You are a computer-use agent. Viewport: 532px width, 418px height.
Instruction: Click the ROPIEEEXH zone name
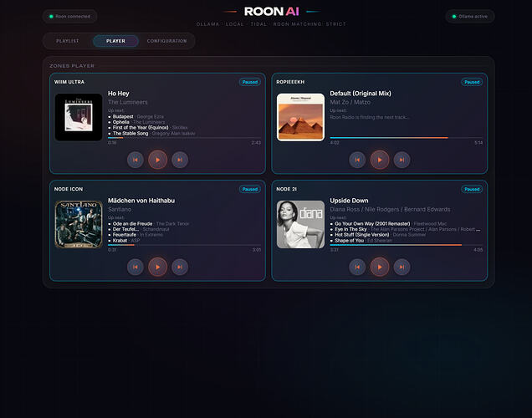point(290,82)
